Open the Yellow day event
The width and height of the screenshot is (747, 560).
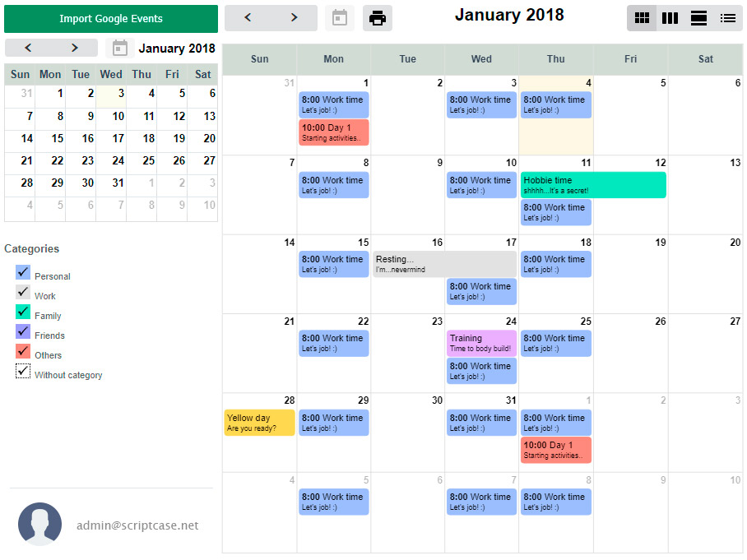(x=259, y=423)
